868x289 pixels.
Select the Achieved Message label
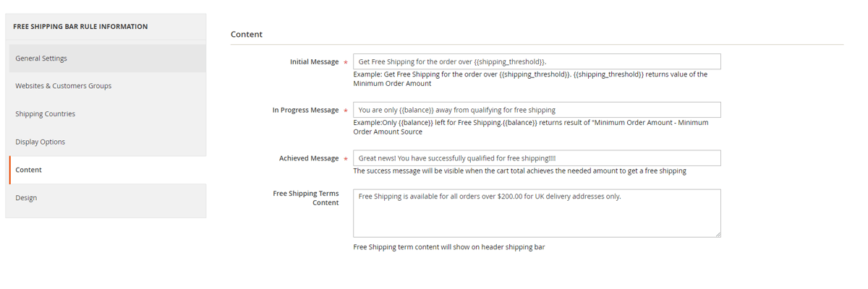pos(309,158)
